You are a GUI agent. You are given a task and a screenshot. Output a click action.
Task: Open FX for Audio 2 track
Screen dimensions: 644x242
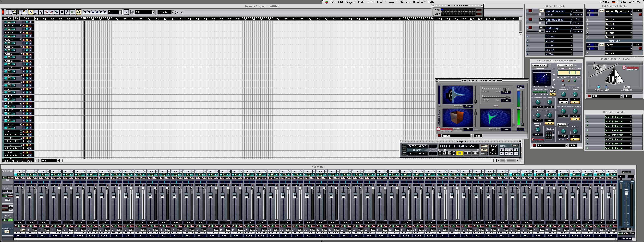pyautogui.click(x=6, y=57)
